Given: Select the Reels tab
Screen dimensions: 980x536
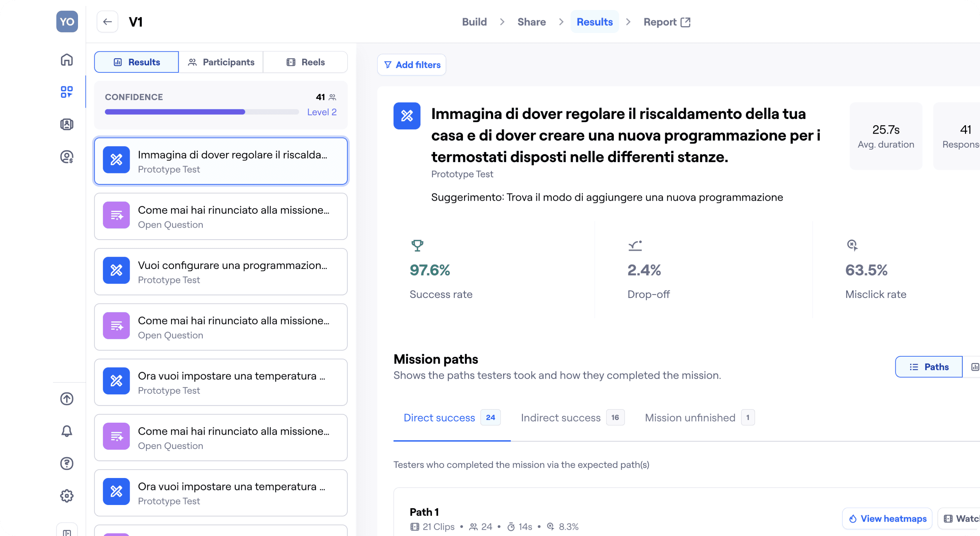Looking at the screenshot, I should pos(305,62).
